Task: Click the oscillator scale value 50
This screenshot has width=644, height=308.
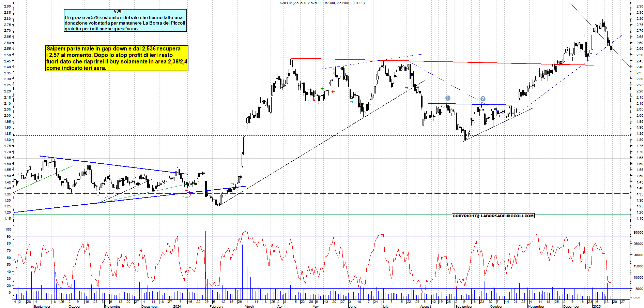Action: (10, 264)
